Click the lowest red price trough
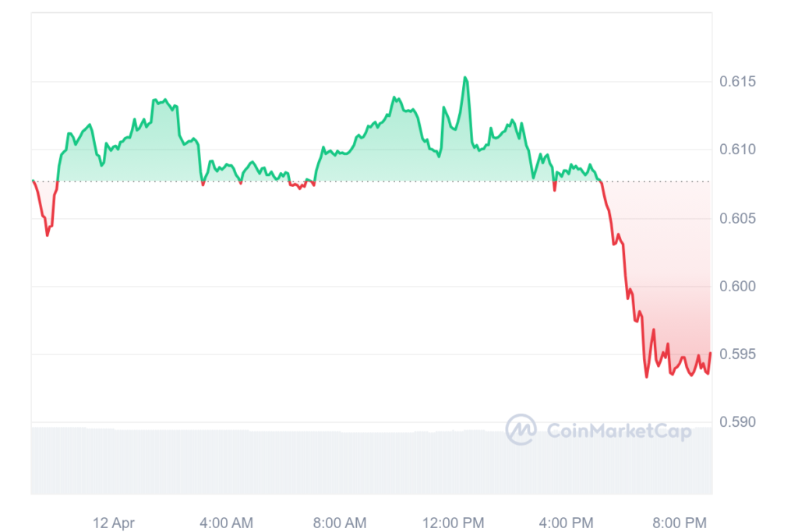798x532 pixels. click(x=647, y=376)
